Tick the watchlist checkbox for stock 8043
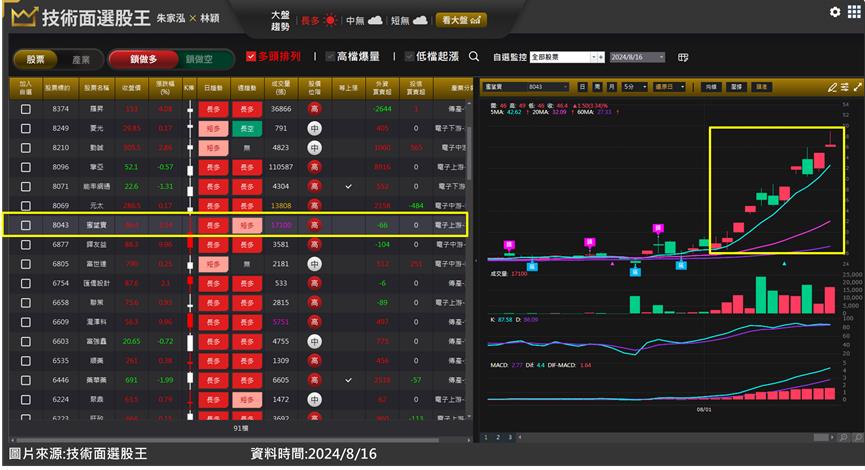The image size is (865, 470). pos(25,226)
